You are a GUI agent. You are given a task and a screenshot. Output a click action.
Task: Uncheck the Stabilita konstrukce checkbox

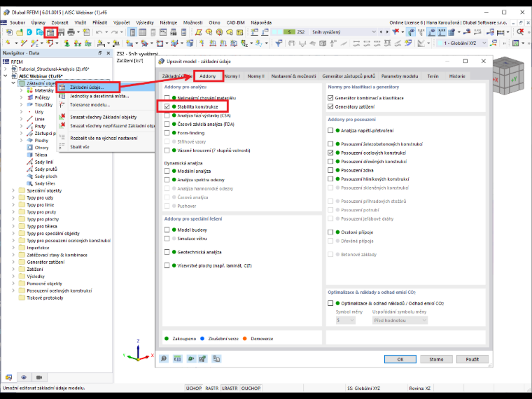point(167,106)
